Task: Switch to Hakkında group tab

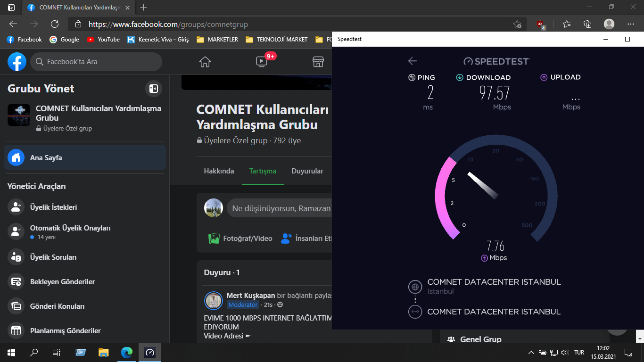Action: pyautogui.click(x=219, y=171)
